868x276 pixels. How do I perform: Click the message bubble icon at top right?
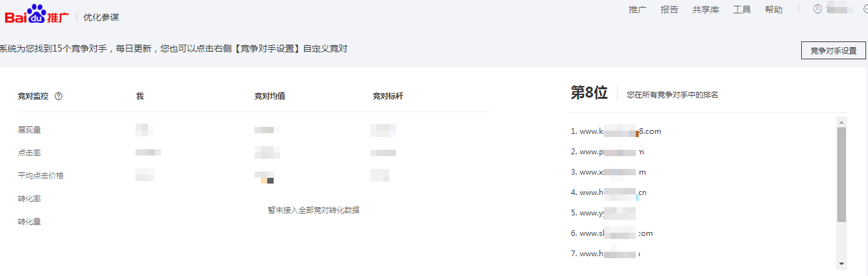865,9
